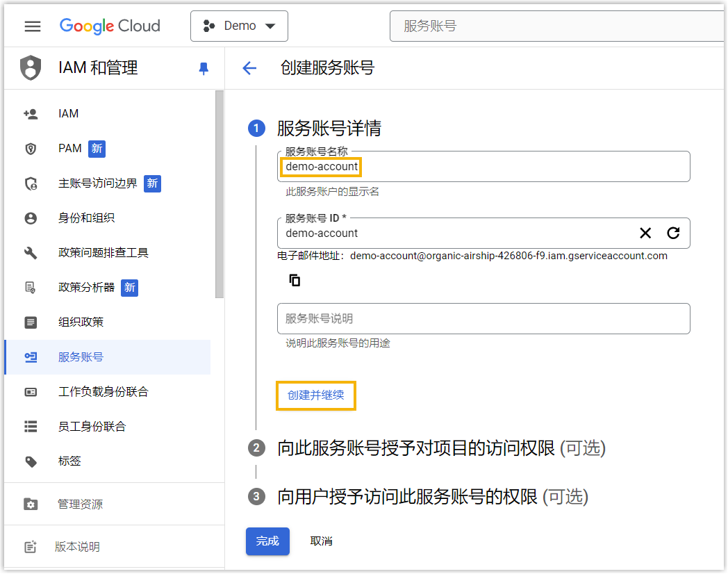Go to 政策分析器 in the sidebar
This screenshot has height=574, width=728.
pyautogui.click(x=87, y=287)
